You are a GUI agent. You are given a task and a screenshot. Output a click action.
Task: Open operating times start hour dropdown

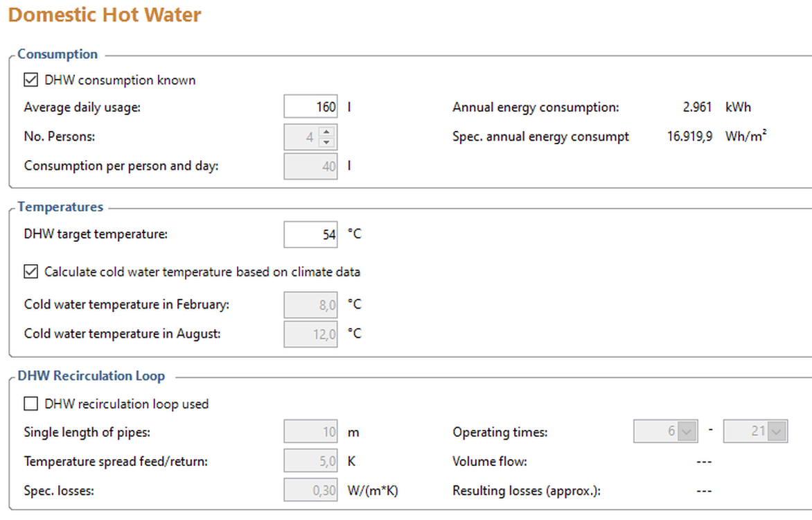coord(687,432)
